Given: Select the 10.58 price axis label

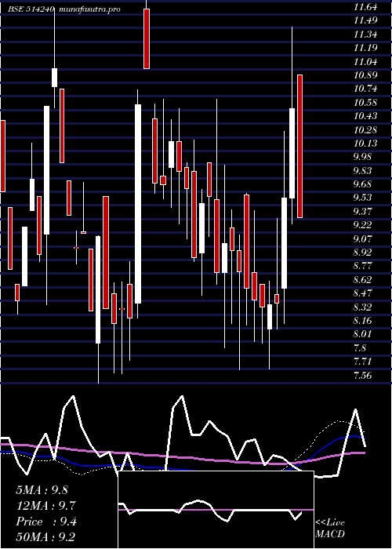Looking at the screenshot, I should (365, 103).
